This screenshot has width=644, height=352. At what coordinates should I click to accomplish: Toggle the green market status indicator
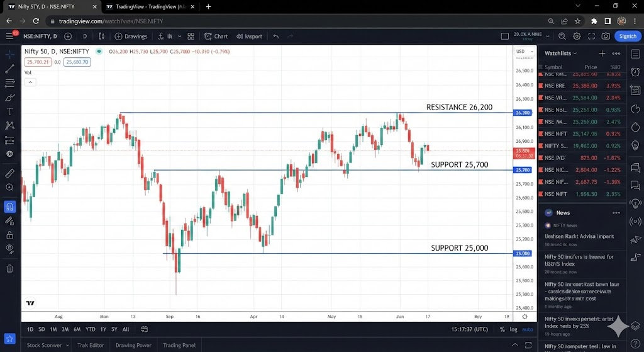[99, 52]
